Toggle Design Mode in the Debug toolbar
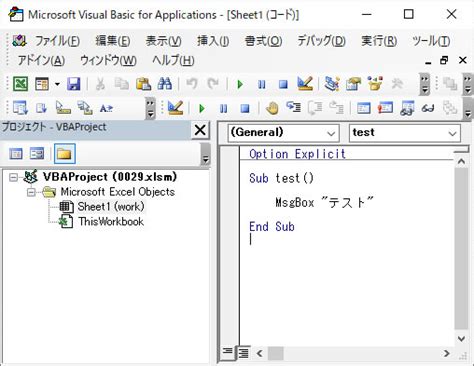The image size is (474, 366). (175, 108)
